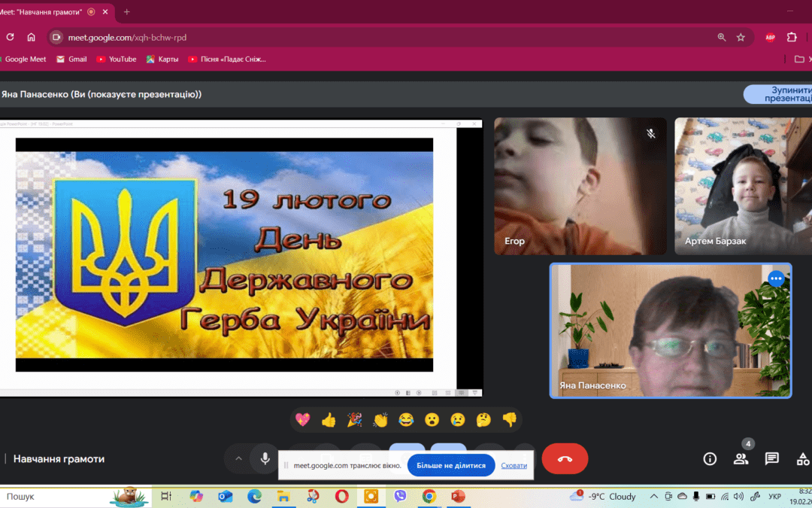
Task: Switch the УКР keyboard language
Action: pyautogui.click(x=774, y=497)
